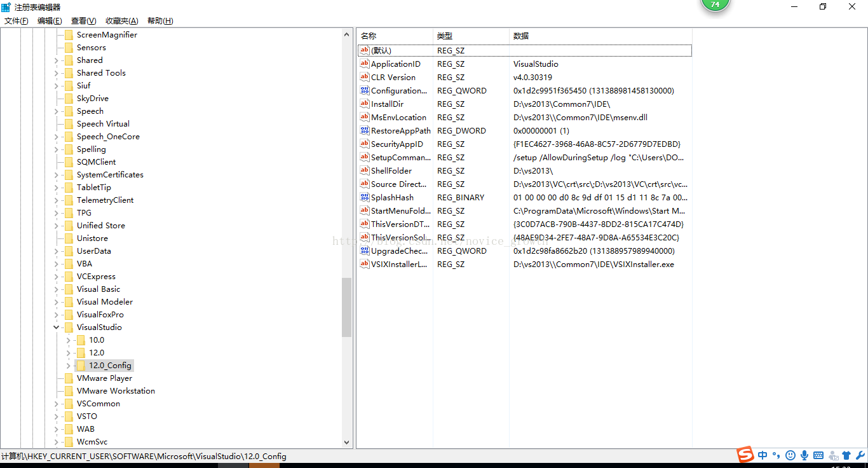Click the SplashHash binary value icon
Screen dimensions: 868x468
point(365,197)
